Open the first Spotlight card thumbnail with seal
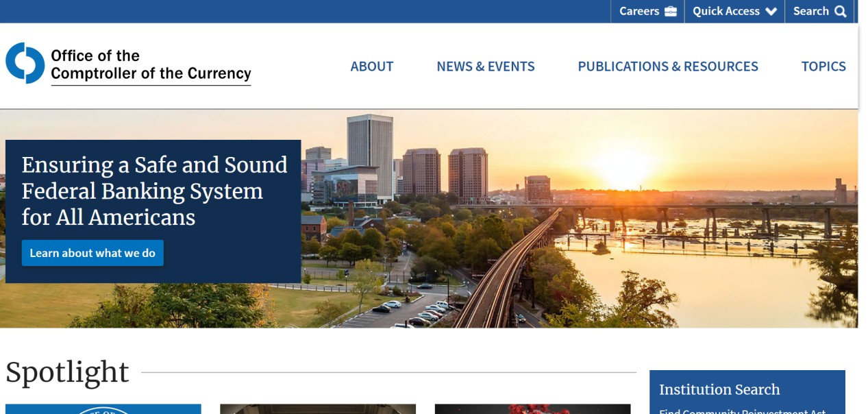This screenshot has width=868, height=414. pyautogui.click(x=103, y=409)
